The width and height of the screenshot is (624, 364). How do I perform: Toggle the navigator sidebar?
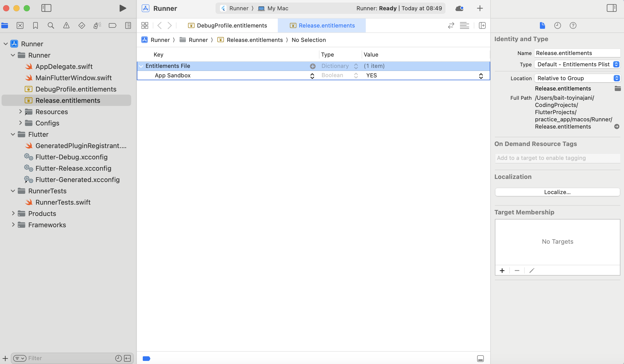46,8
